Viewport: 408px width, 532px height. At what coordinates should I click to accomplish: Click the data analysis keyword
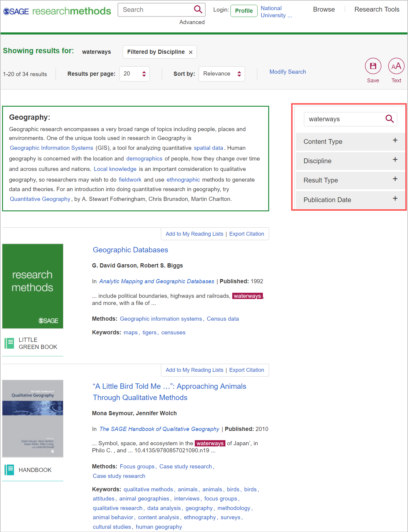pos(164,508)
